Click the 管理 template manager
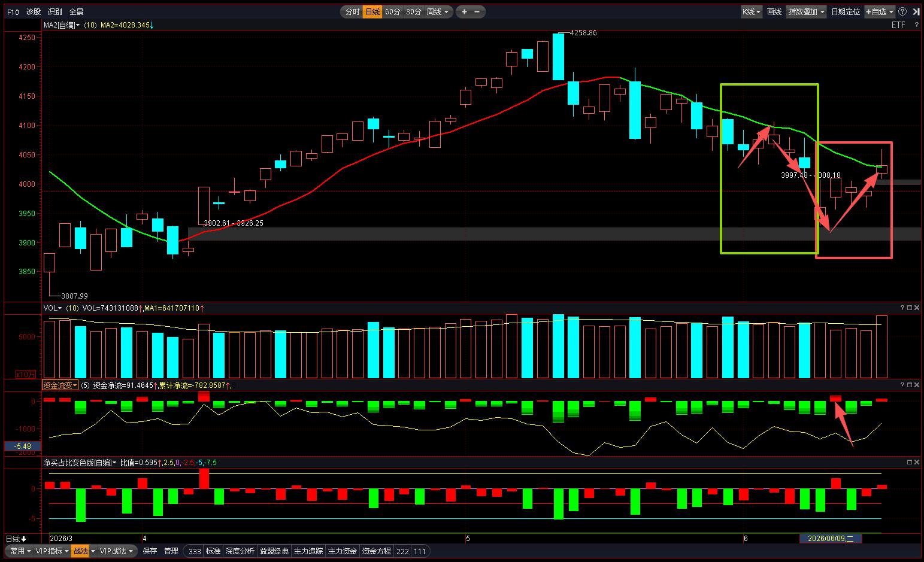Image resolution: width=924 pixels, height=562 pixels. [x=171, y=551]
